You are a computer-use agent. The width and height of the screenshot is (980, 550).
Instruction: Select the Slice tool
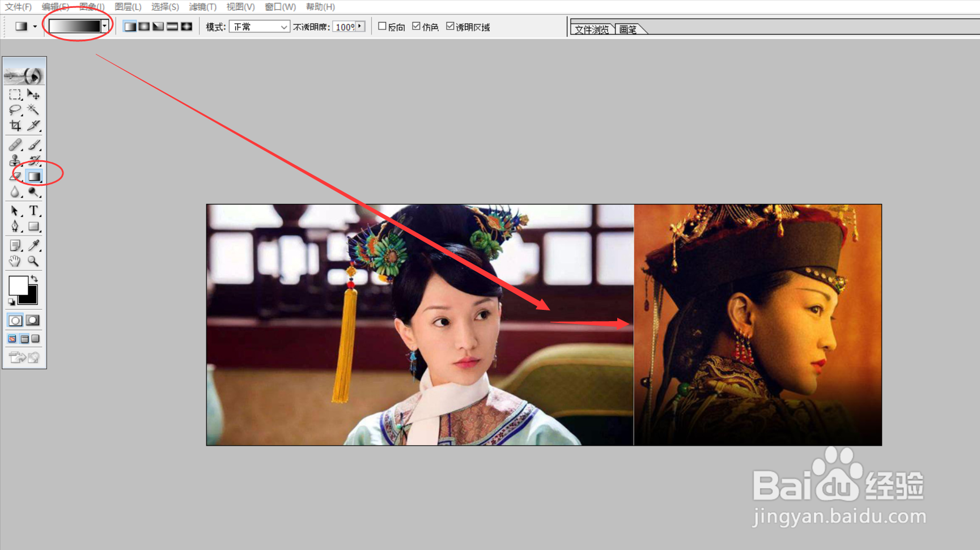[x=33, y=125]
